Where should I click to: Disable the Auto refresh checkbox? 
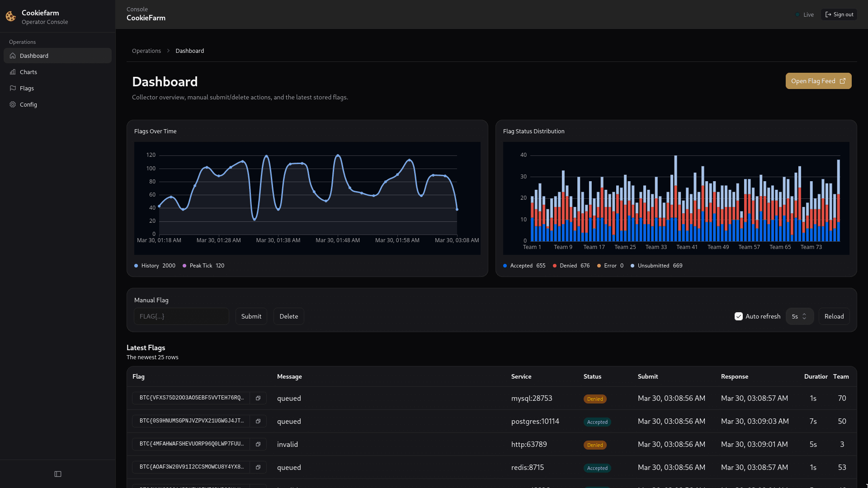click(739, 316)
